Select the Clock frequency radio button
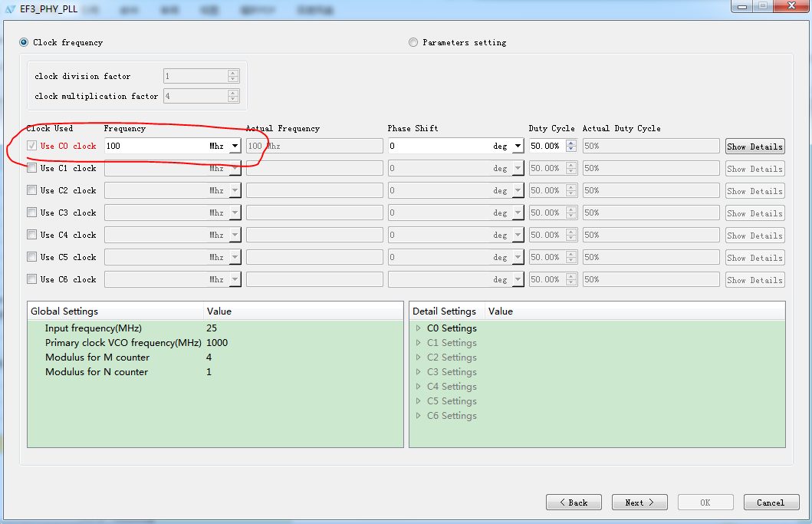Screen dimensions: 812x524 tap(25, 42)
